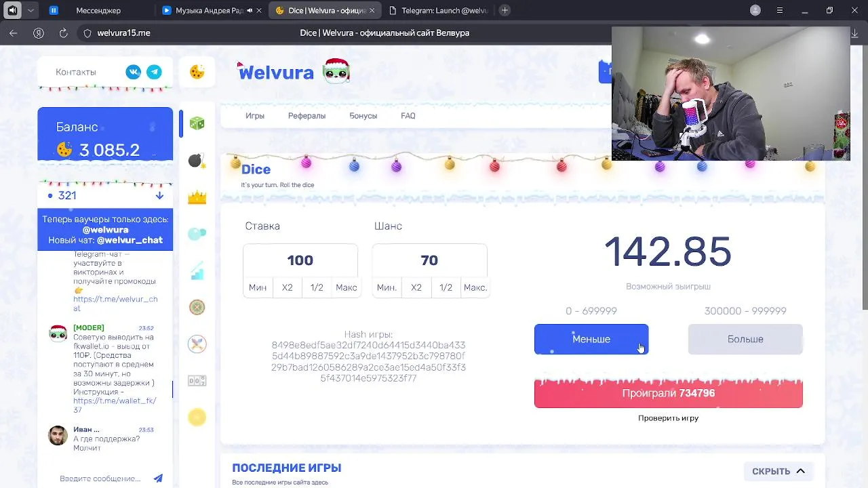The image size is (868, 488).
Task: Set bet to Мин
Action: click(258, 287)
